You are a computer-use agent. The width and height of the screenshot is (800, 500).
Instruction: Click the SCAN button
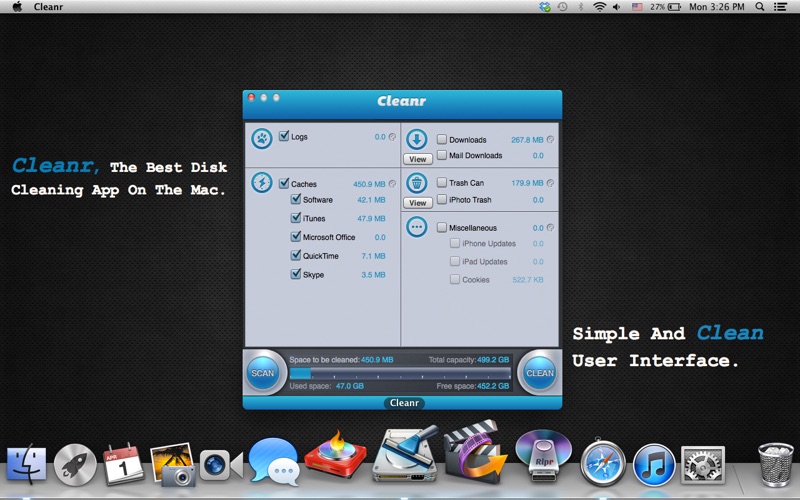(x=263, y=373)
